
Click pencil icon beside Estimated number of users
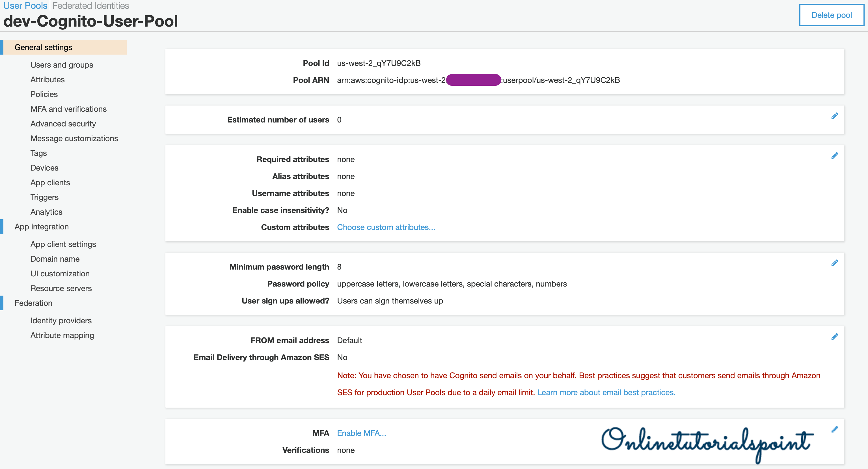tap(834, 116)
